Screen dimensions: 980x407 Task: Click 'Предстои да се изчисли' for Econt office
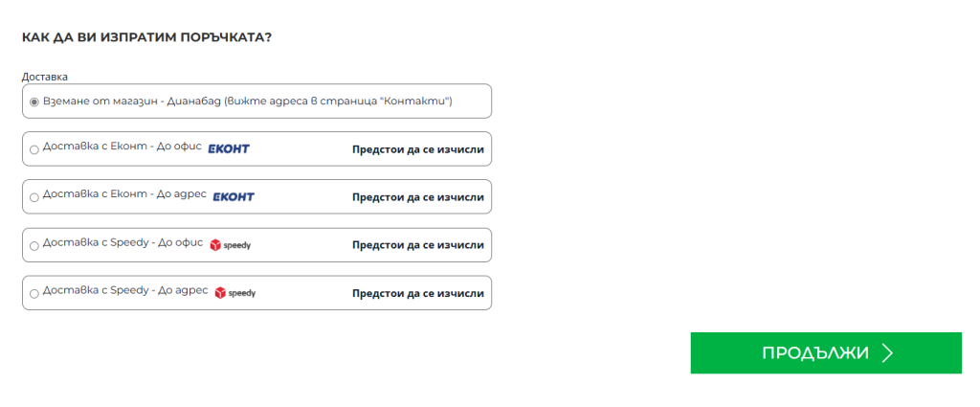tap(418, 149)
